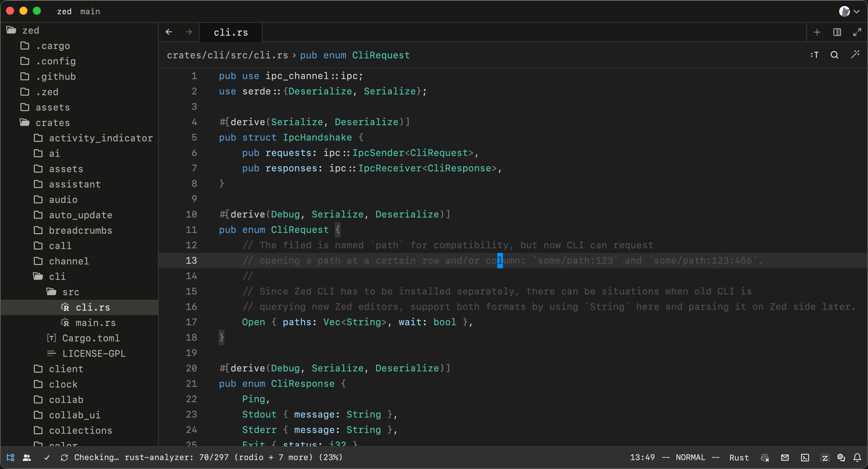Open the notifications bell panel

pyautogui.click(x=857, y=458)
